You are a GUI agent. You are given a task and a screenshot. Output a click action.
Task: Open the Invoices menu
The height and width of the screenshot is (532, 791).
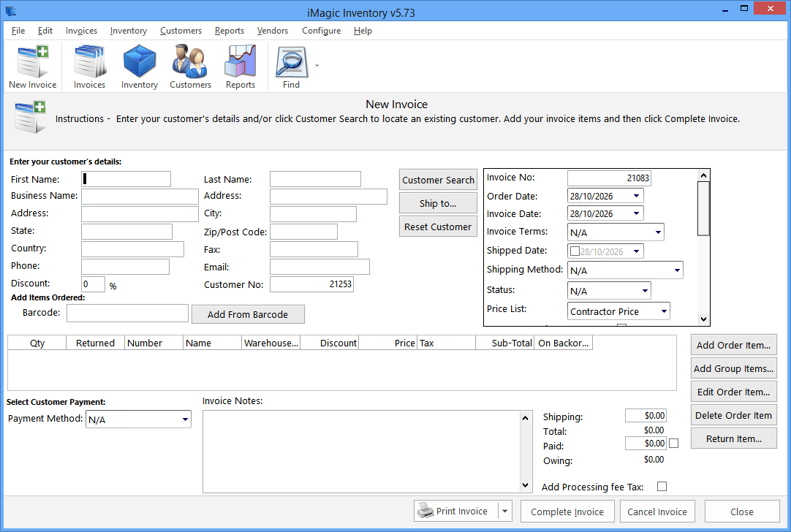[81, 31]
